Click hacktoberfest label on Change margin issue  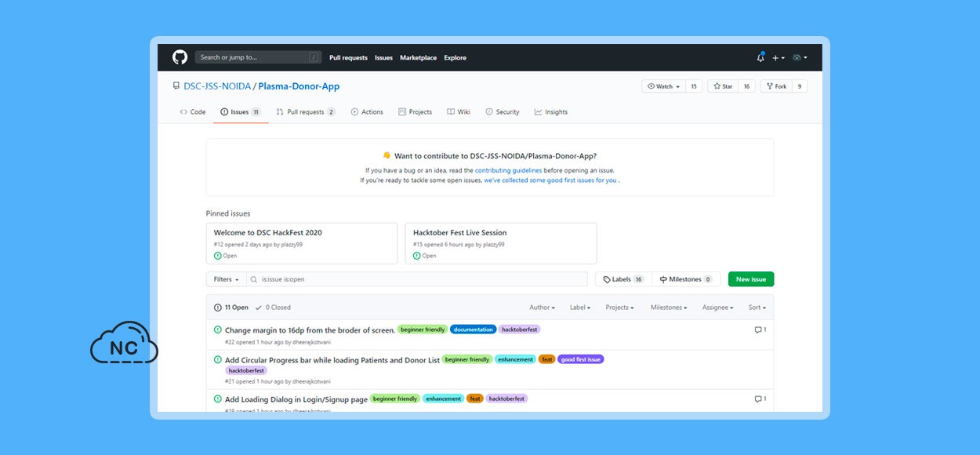coord(520,329)
